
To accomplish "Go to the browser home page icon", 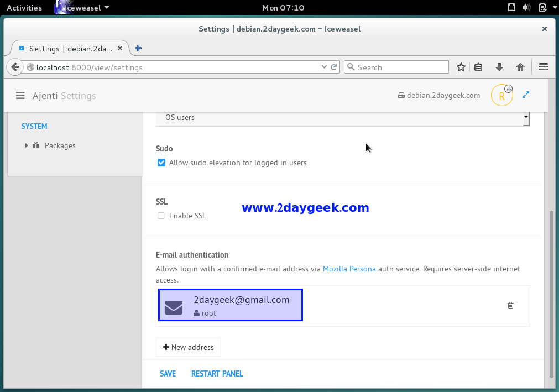I will click(x=520, y=67).
